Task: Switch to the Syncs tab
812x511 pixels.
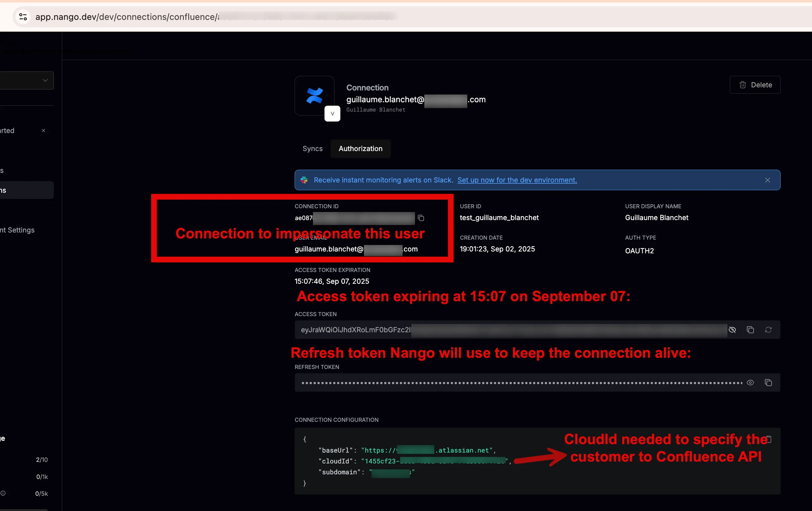Action: 312,149
